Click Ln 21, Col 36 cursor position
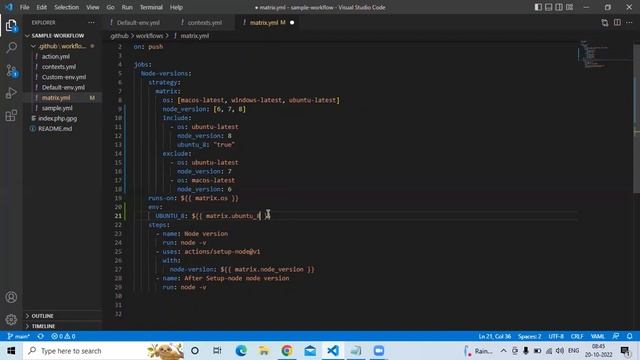The width and height of the screenshot is (640, 360). (x=495, y=336)
